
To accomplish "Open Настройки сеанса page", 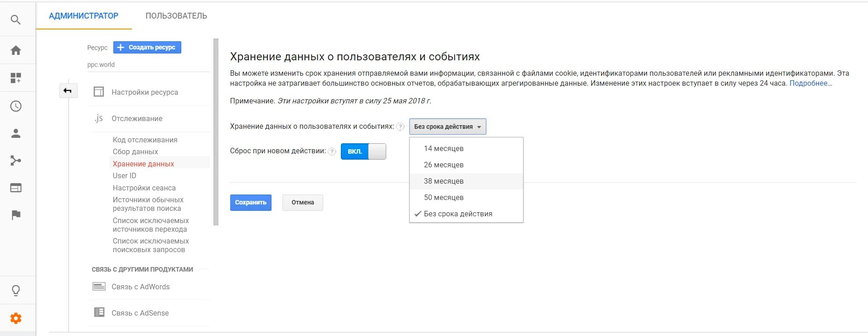I will [x=144, y=188].
